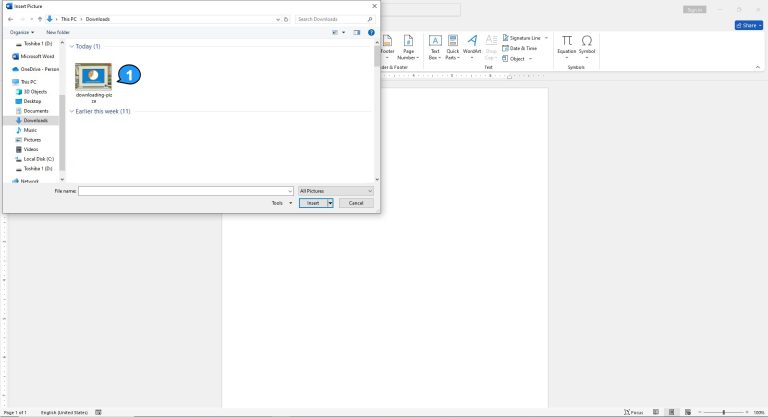Go back in the Insert Picture dialog

tap(11, 19)
